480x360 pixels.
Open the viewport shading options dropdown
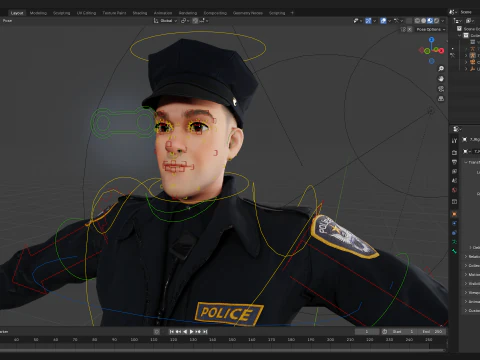coord(443,21)
